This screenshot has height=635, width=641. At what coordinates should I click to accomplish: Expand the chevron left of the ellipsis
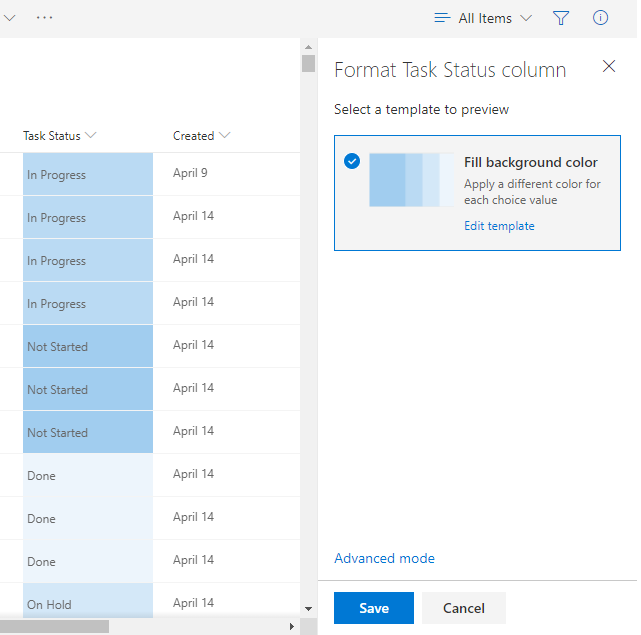tap(9, 18)
